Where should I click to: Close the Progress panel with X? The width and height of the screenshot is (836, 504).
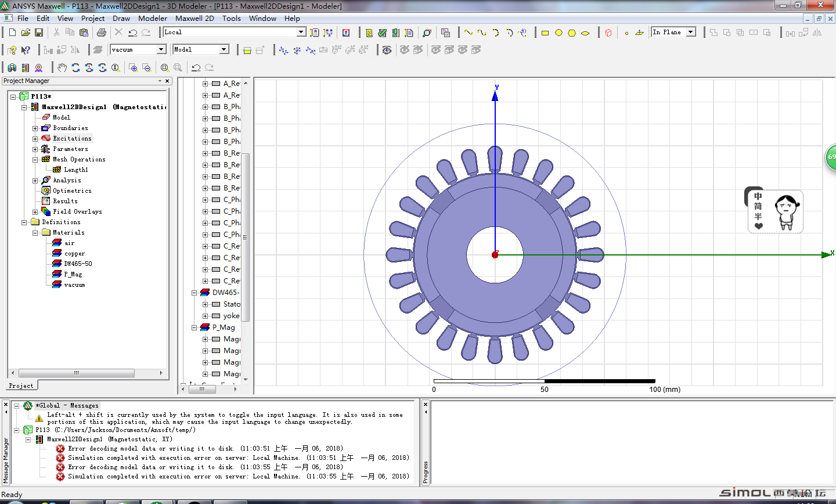426,404
